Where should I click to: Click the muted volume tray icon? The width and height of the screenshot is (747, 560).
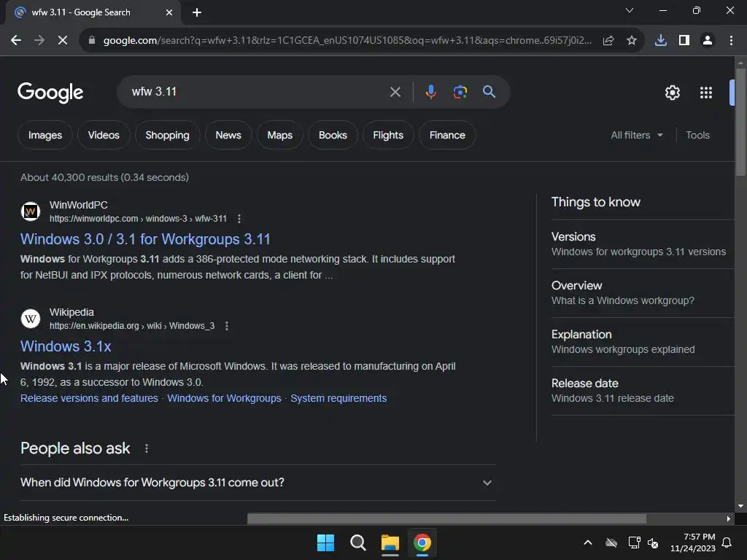point(653,542)
